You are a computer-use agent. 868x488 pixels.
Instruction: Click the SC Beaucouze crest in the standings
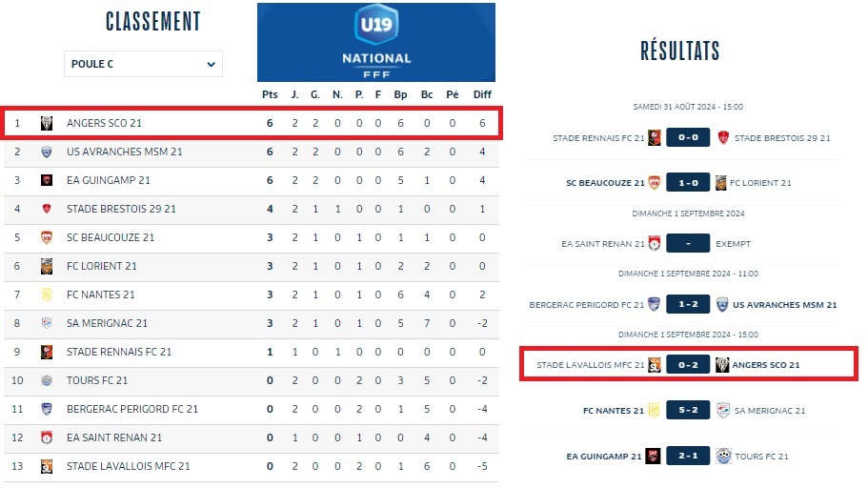tap(46, 237)
